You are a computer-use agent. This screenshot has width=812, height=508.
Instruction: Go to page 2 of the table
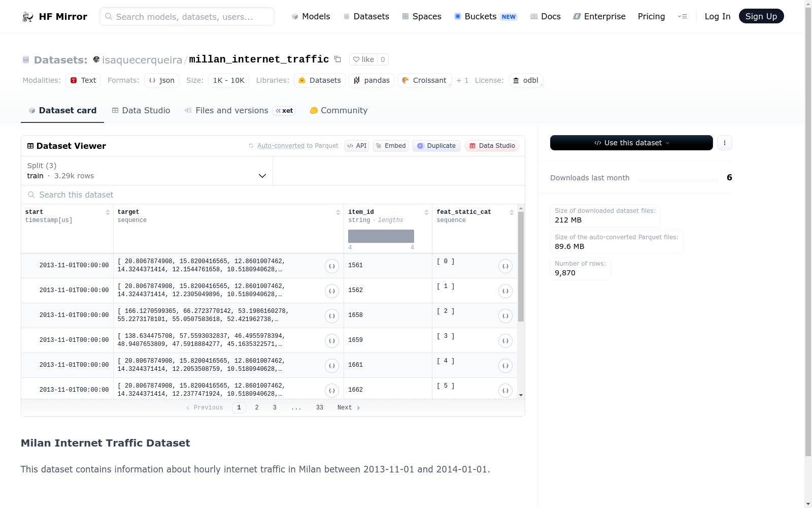(257, 407)
